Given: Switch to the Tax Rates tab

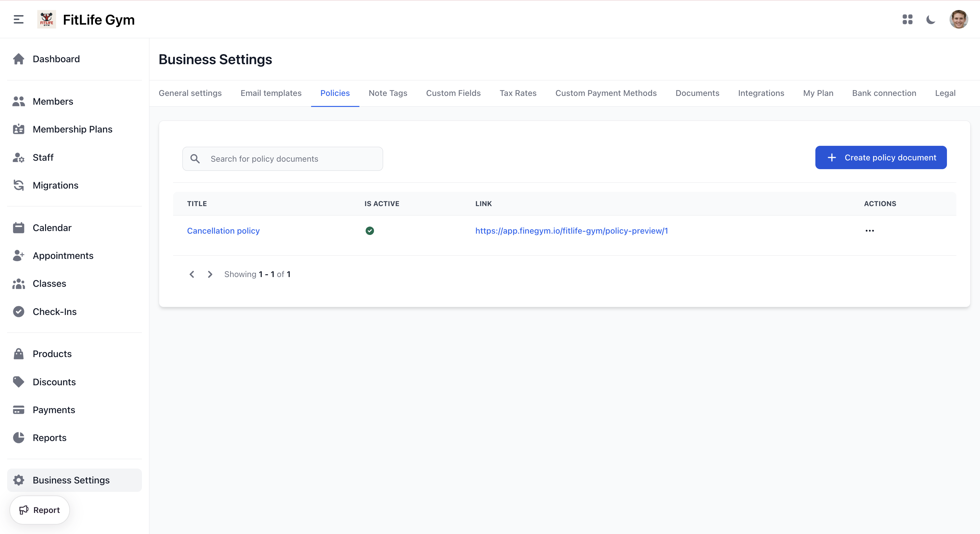Looking at the screenshot, I should pos(518,93).
